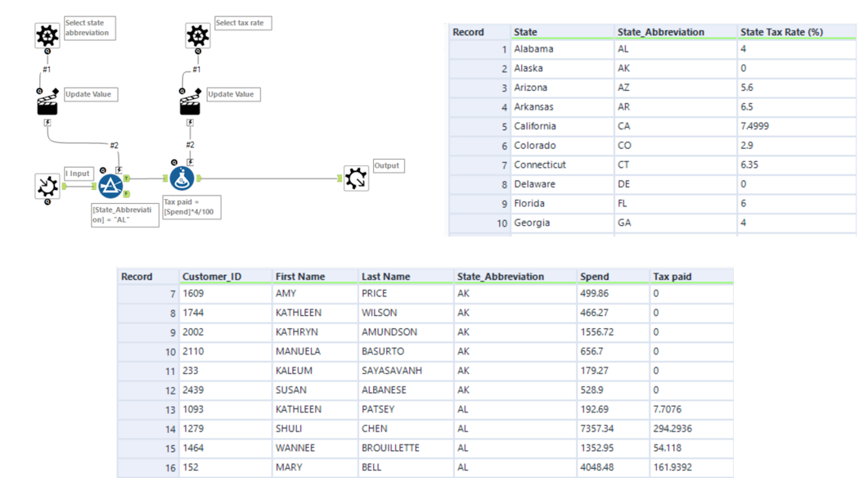
Task: Click the "Select tax rate" annotation label
Action: (x=242, y=23)
